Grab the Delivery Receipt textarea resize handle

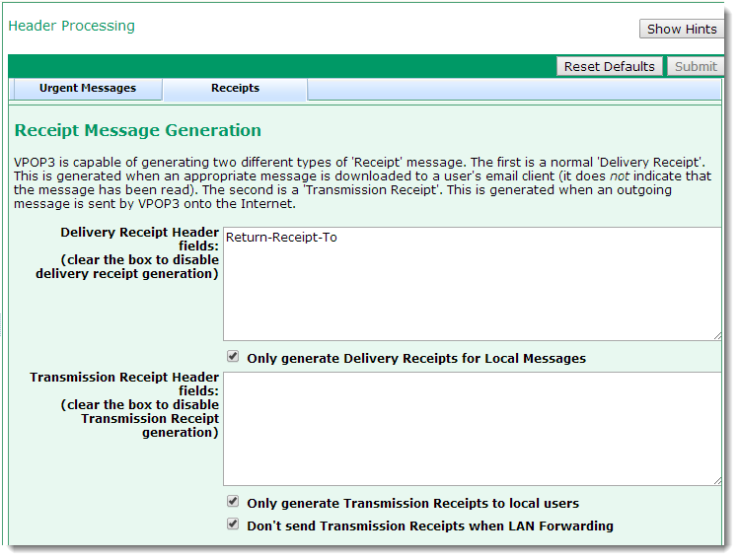(x=716, y=335)
